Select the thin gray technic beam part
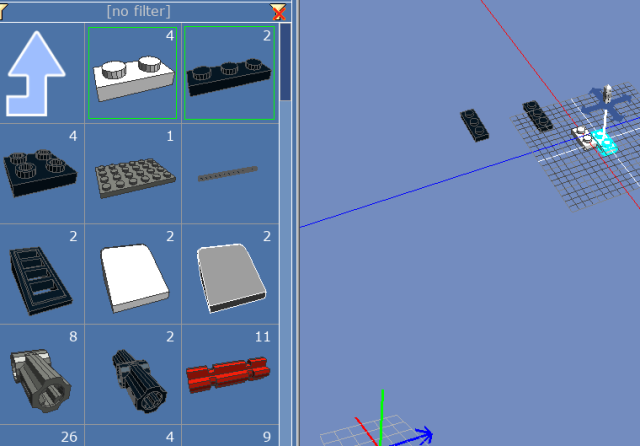The image size is (640, 446). 228,173
